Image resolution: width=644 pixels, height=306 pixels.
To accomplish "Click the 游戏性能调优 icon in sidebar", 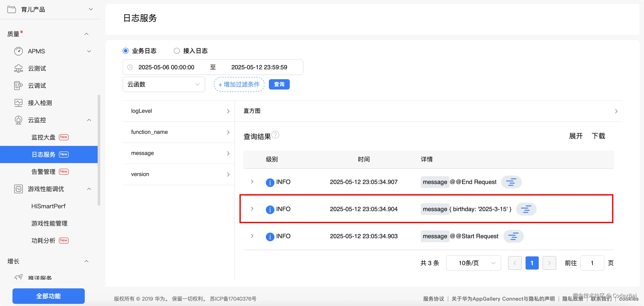I will [18, 189].
